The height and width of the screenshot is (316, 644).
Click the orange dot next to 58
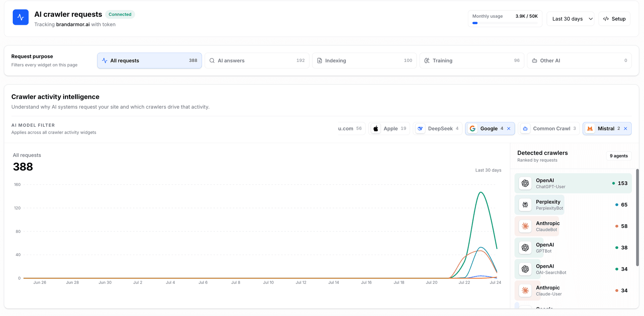(616, 226)
